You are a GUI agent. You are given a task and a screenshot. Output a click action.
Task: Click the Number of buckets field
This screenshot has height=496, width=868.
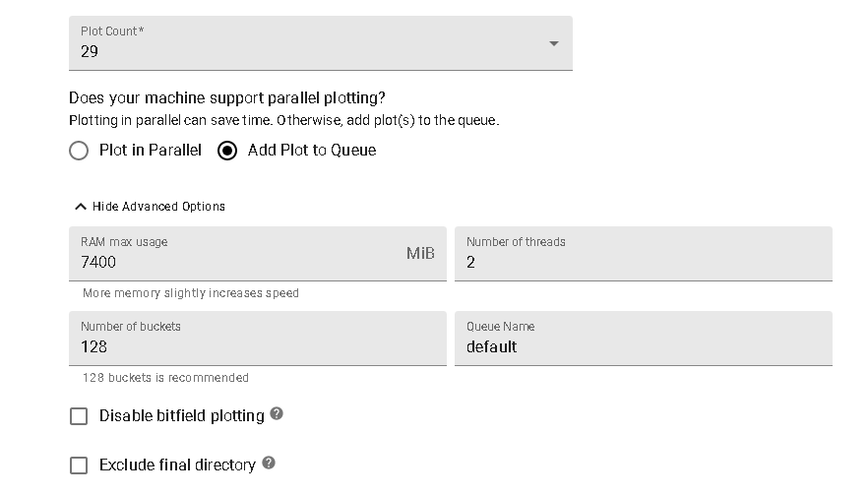click(x=257, y=346)
